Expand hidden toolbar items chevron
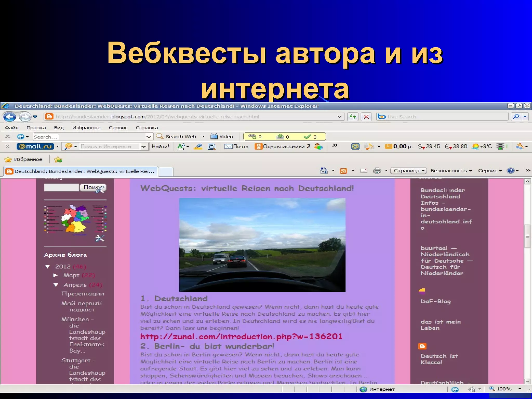532x399 pixels. [335, 145]
